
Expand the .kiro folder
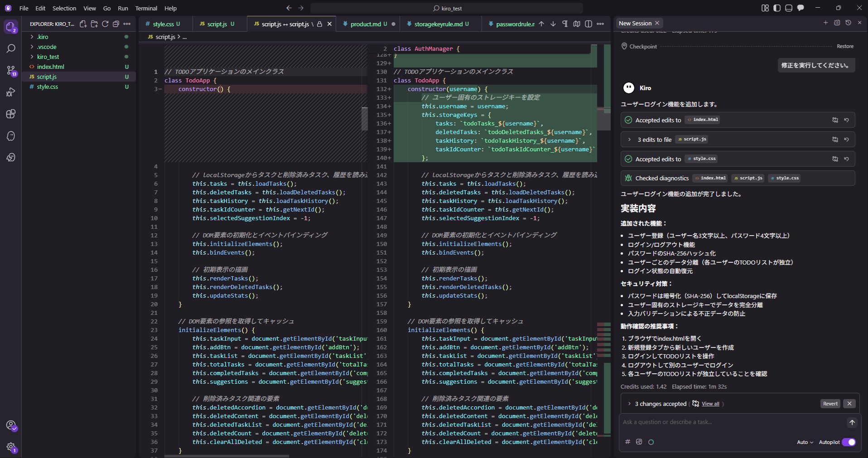pos(43,37)
